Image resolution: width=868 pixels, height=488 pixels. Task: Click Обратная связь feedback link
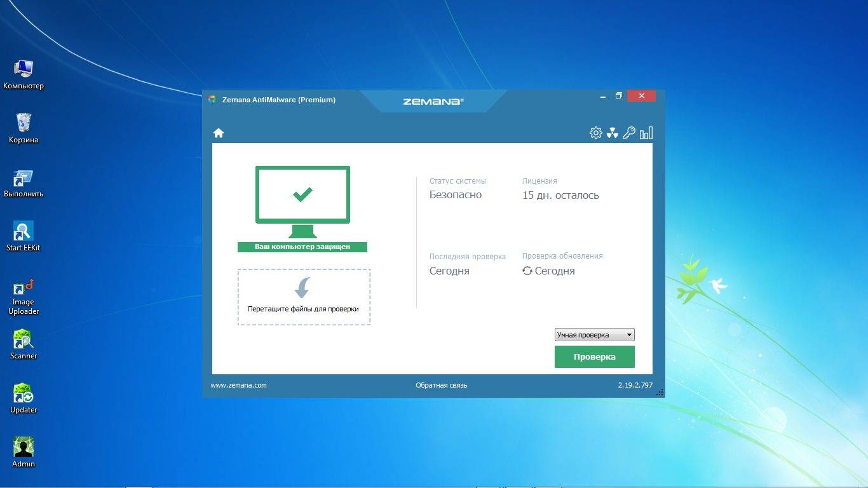pyautogui.click(x=441, y=385)
